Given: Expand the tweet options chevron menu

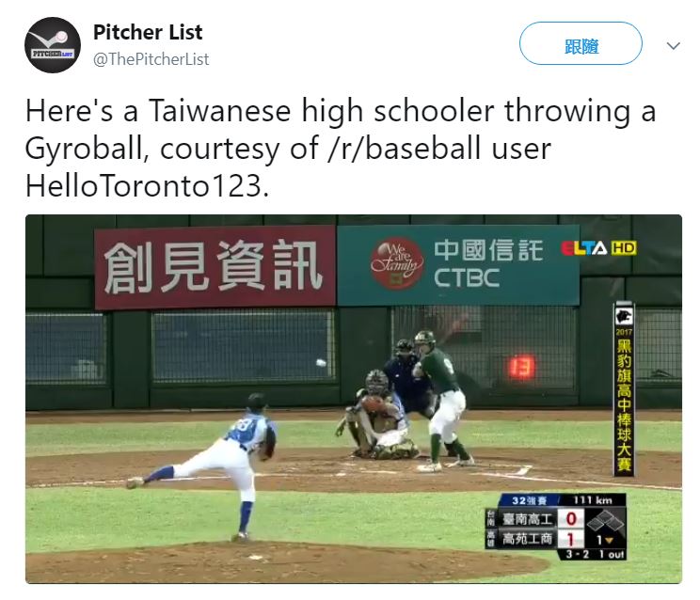Looking at the screenshot, I should click(x=674, y=45).
